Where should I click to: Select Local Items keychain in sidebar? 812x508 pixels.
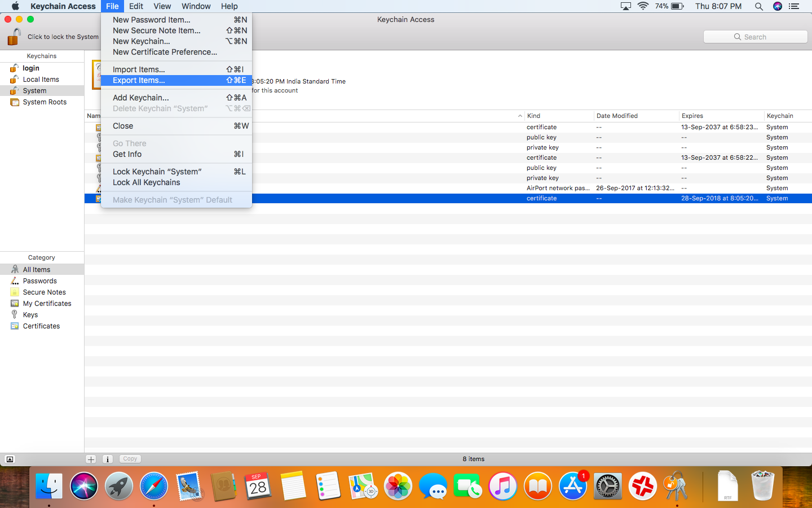point(42,80)
